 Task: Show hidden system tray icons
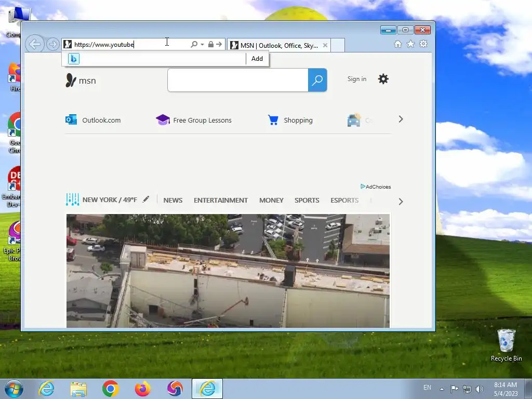(x=442, y=389)
